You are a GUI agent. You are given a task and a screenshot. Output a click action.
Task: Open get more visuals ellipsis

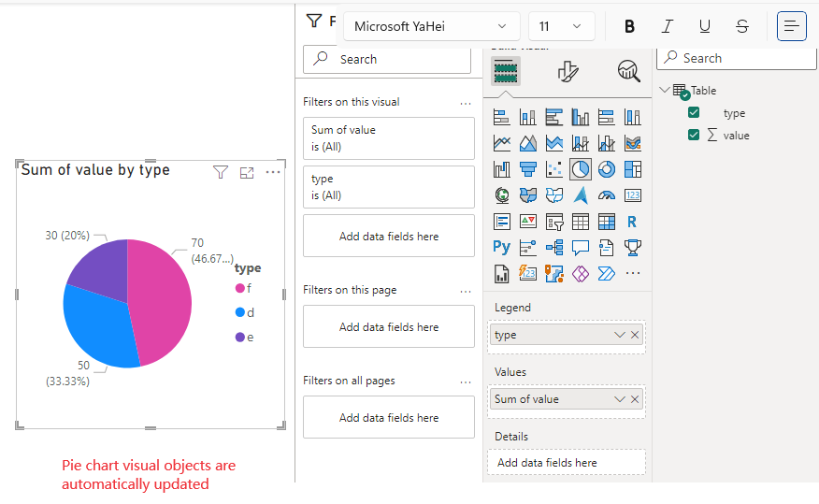pos(632,273)
